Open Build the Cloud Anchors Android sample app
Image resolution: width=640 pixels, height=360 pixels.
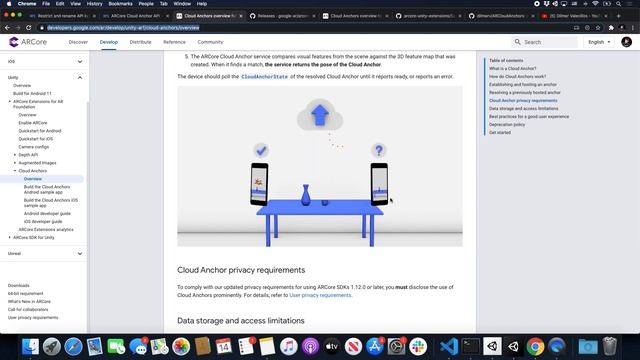pos(47,189)
